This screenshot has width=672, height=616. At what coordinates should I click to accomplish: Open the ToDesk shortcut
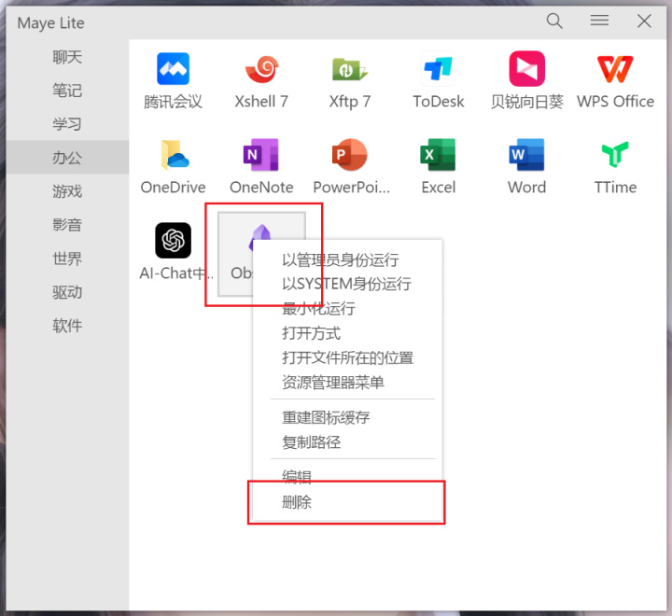438,68
